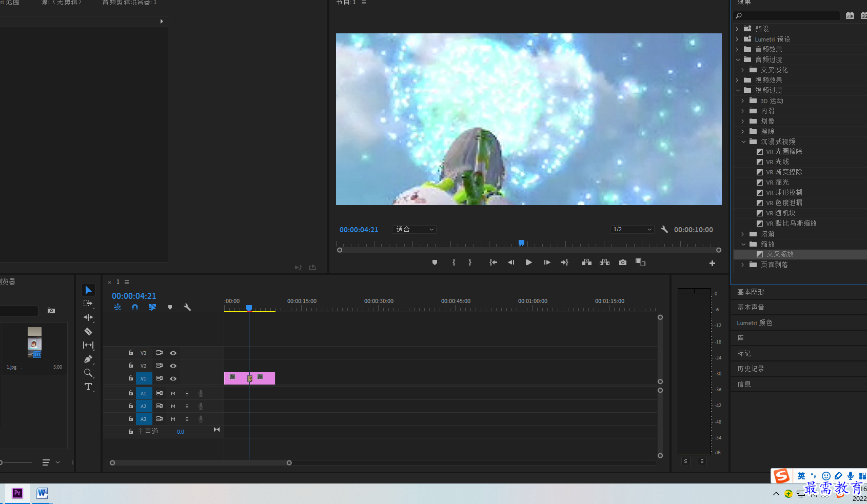Select the Track Select Forward tool

point(88,304)
